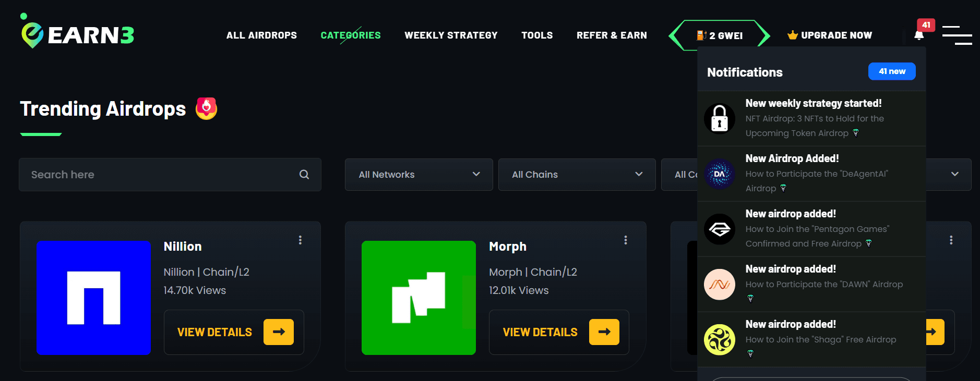
Task: Click the Notifications panel heading
Action: click(745, 72)
